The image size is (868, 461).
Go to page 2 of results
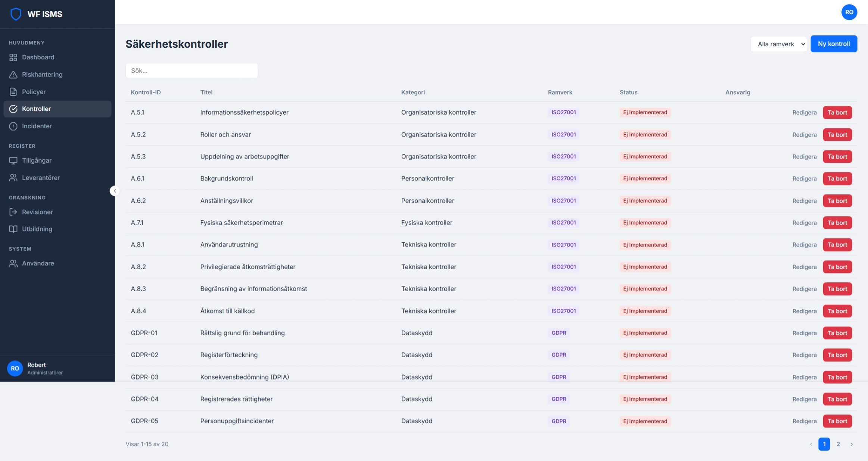pos(838,444)
